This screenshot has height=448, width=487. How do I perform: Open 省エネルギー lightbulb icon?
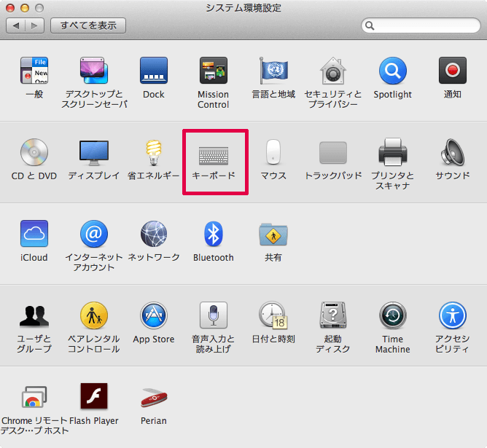[x=154, y=152]
